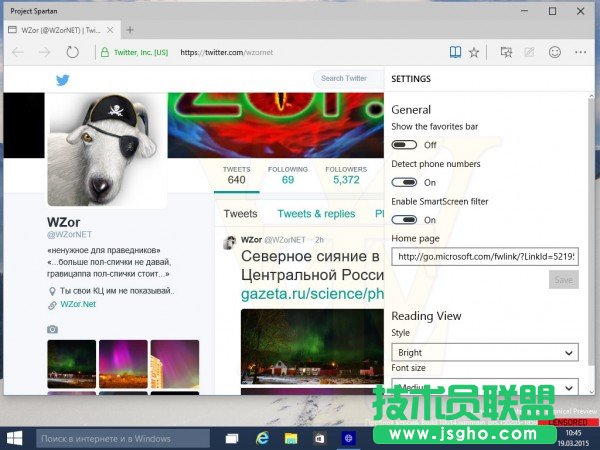This screenshot has width=600, height=450.
Task: Open the gazeta.ru/science link in tweet
Action: [x=312, y=294]
